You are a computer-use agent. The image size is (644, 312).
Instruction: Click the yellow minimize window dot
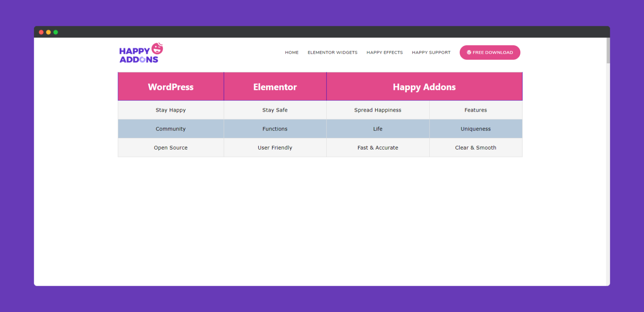pos(48,32)
